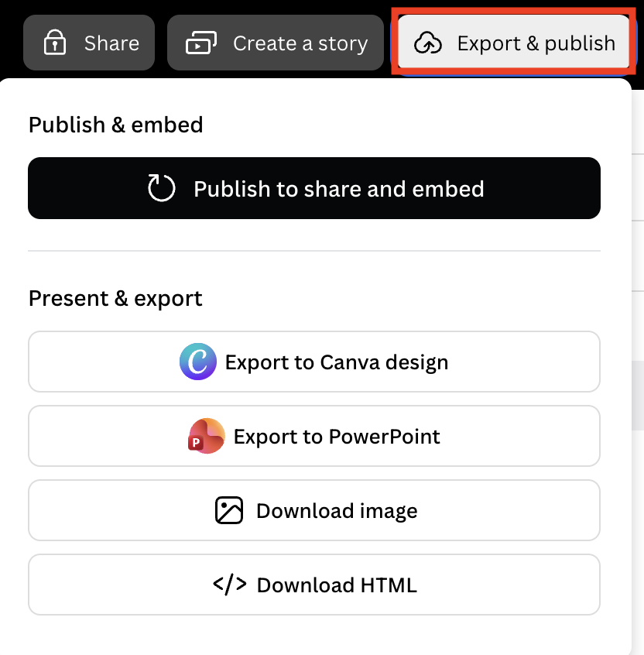Open the Share button
This screenshot has height=655, width=644.
click(89, 43)
